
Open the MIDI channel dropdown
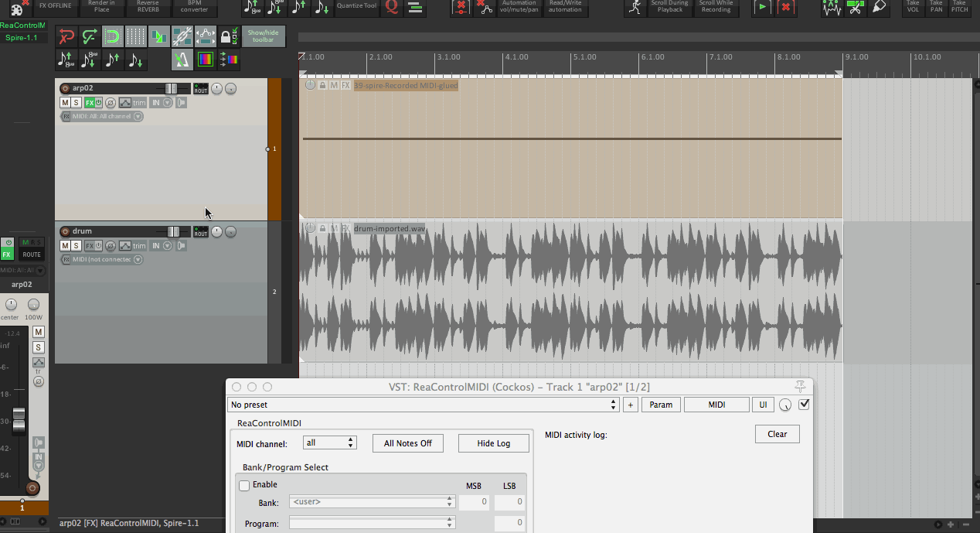[330, 443]
